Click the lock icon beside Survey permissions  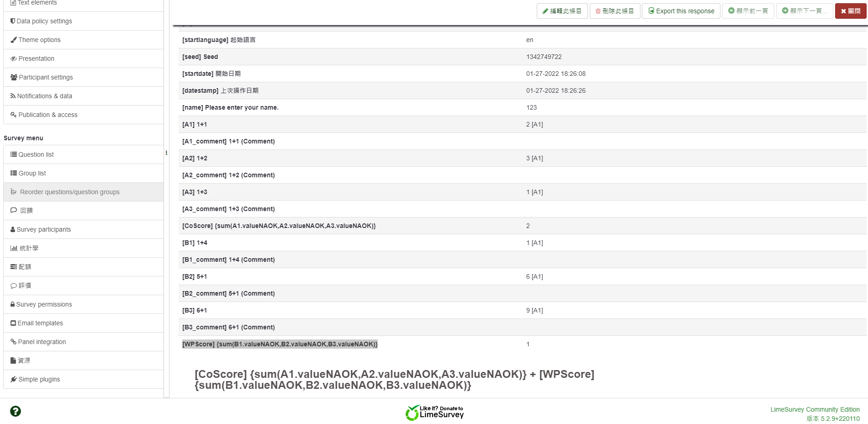point(13,304)
